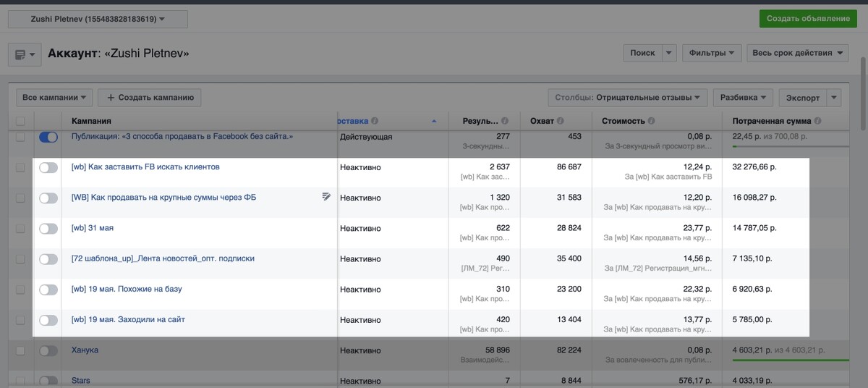Expand the arrow next to Экспорт
Image resolution: width=868 pixels, height=388 pixels.
[x=835, y=98]
